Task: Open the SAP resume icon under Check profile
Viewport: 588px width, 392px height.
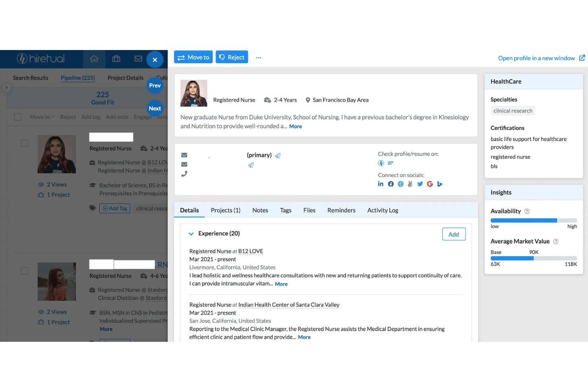Action: pos(391,163)
